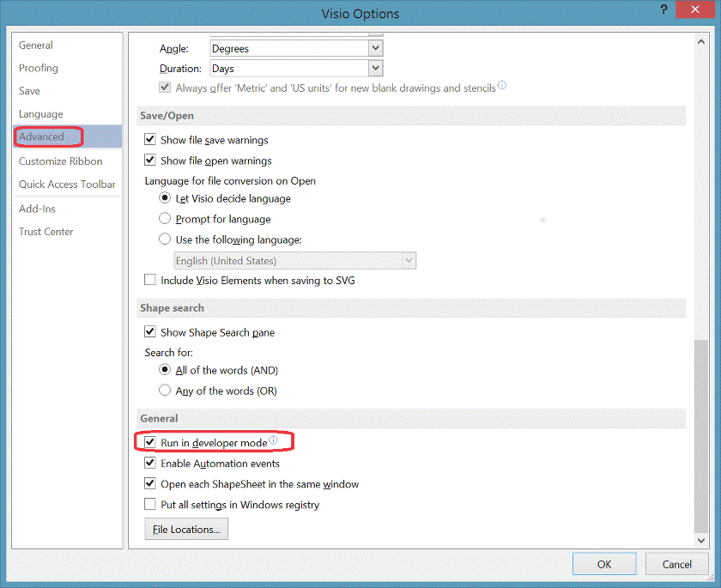Open the Angle units dropdown
Screen dimensions: 721x588
point(375,49)
